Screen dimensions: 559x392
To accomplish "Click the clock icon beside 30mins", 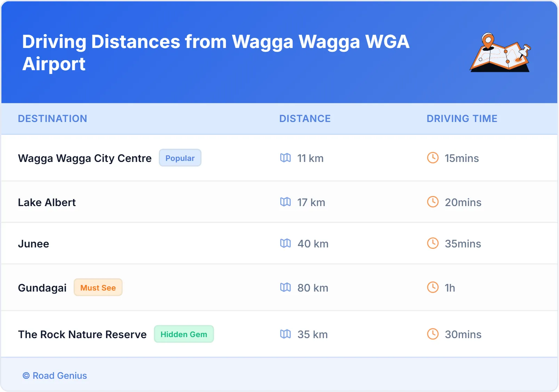I will [433, 334].
